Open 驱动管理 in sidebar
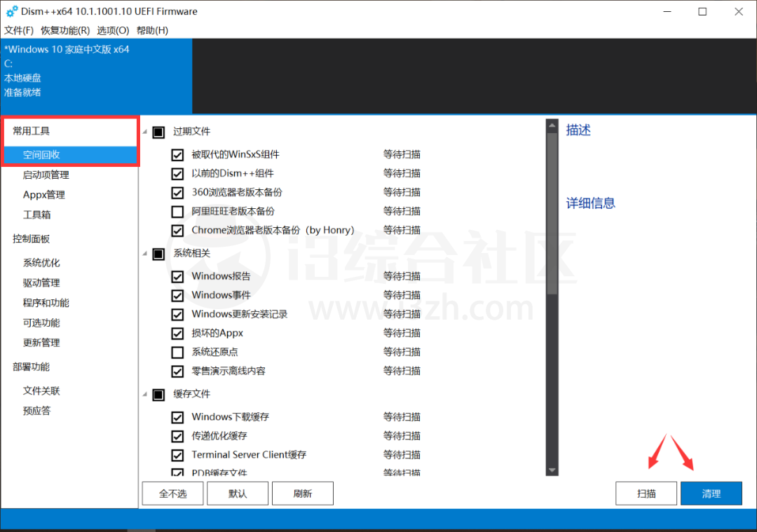Viewport: 757px width, 532px height. 41,283
